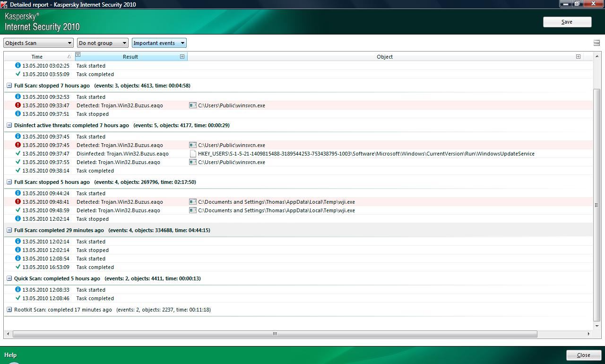Viewport: 605px width, 364px height.
Task: Select the Disinfected: Trojan.Win32.Buzus.eaqo text
Action: 122,154
